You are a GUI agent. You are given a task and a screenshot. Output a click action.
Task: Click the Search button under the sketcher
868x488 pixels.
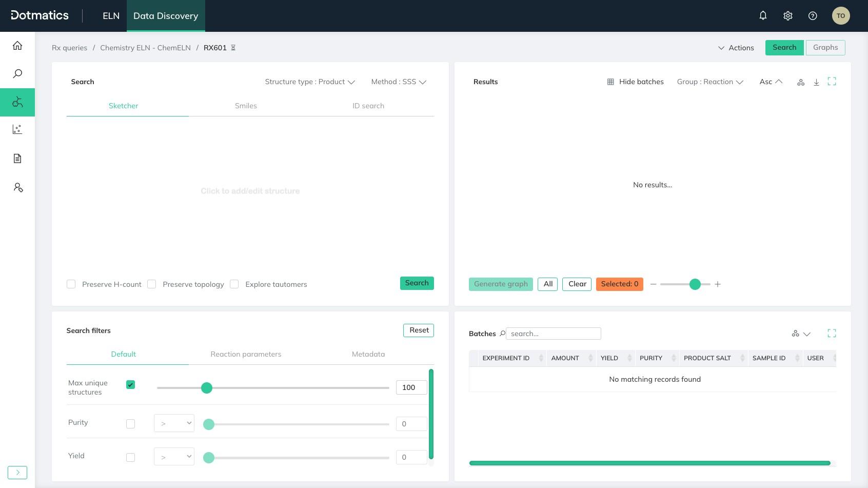[417, 283]
